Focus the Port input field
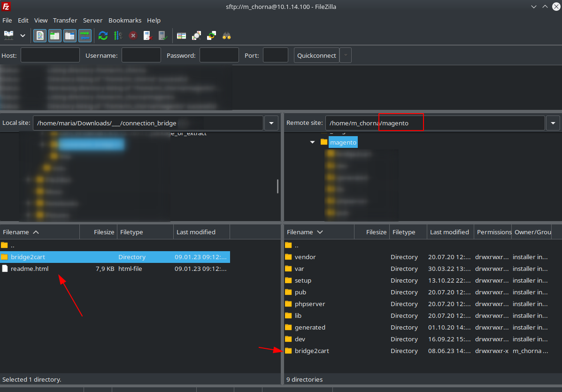The height and width of the screenshot is (392, 562). [276, 55]
